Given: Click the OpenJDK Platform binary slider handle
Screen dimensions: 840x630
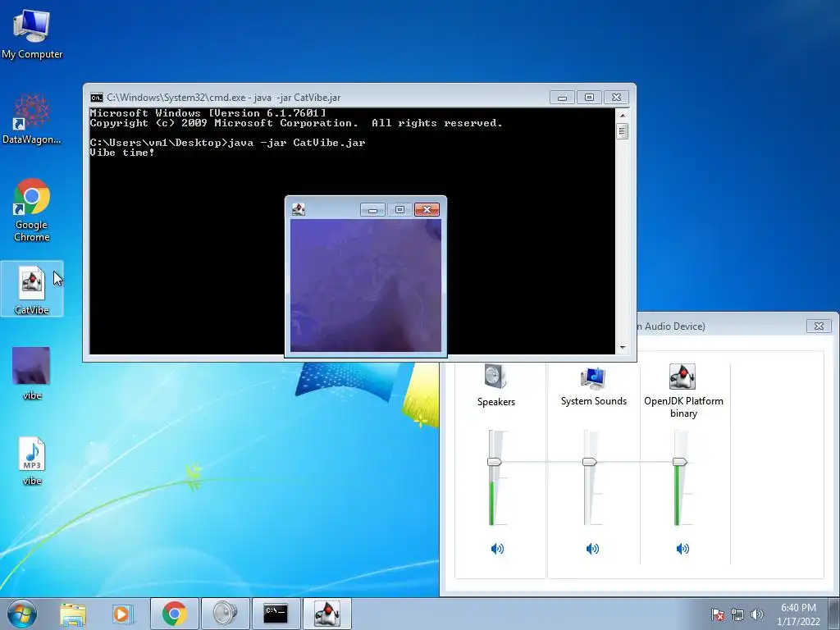Looking at the screenshot, I should [x=680, y=462].
